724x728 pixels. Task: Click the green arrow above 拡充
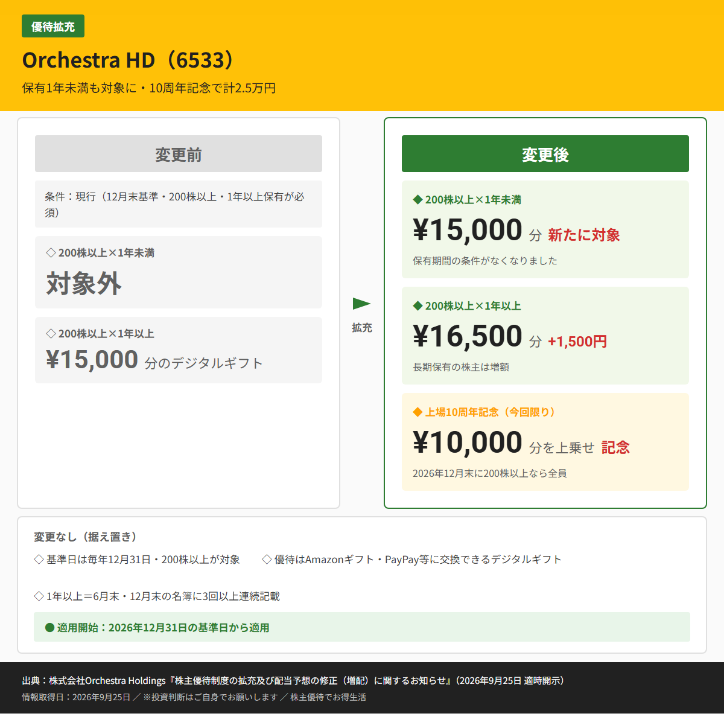coord(361,303)
